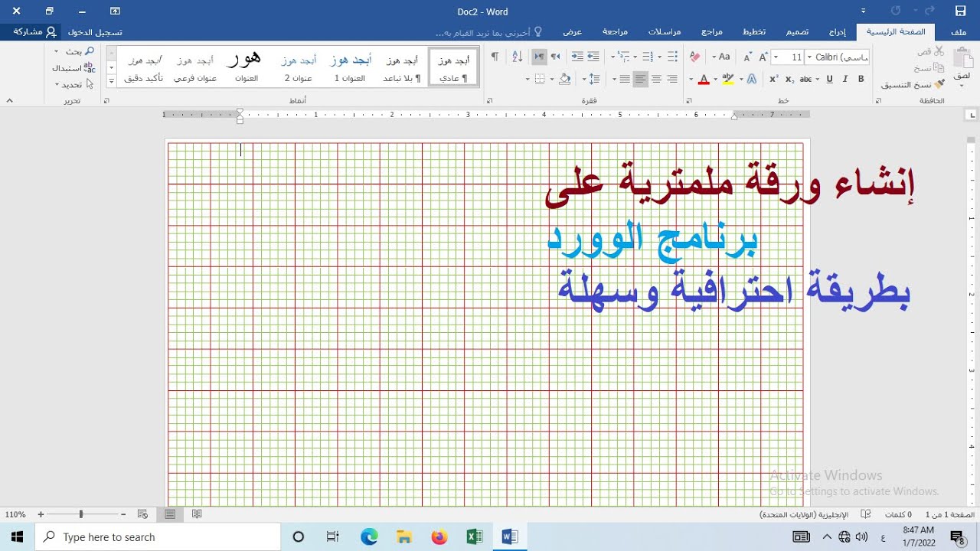Collapse the ribbon with the chevron

9,101
